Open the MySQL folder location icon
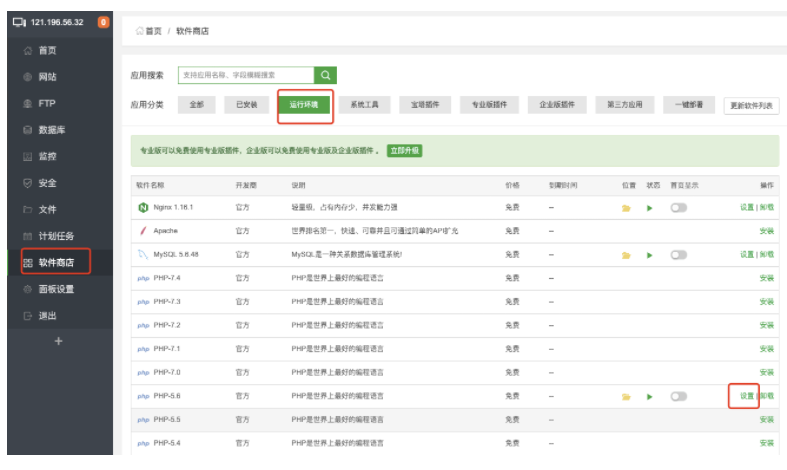The image size is (787, 470). click(627, 255)
